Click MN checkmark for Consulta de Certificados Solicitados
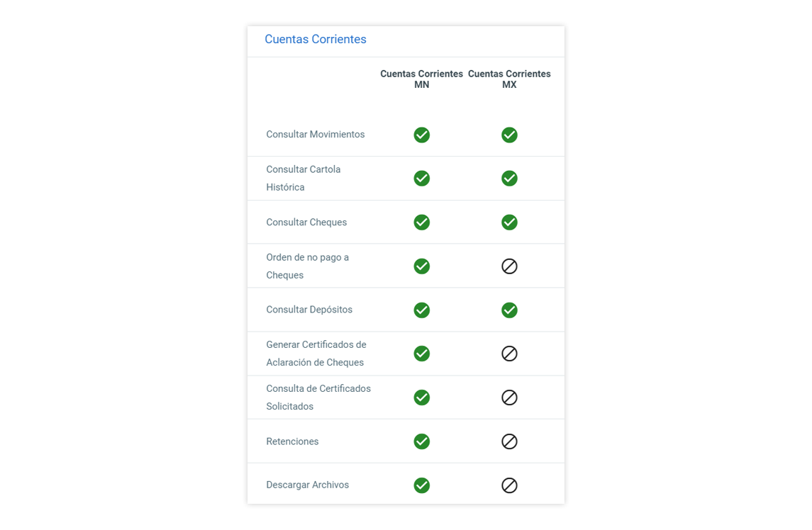The image size is (812, 530). (x=422, y=397)
